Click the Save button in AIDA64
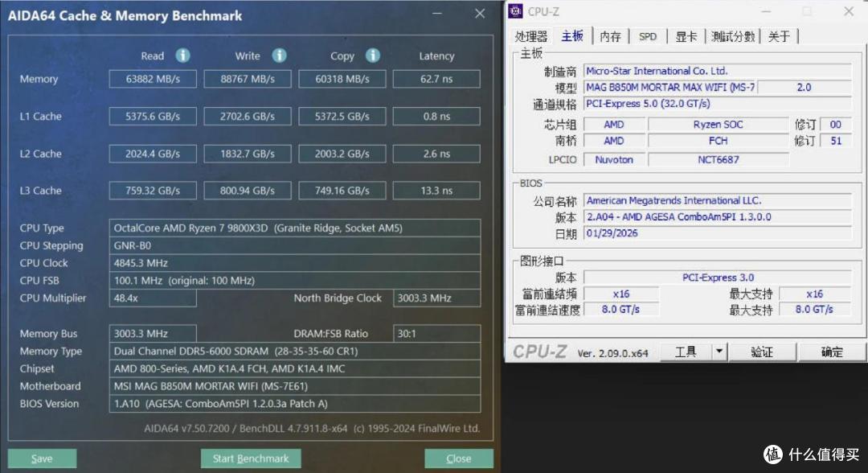This screenshot has width=868, height=473. 42,459
